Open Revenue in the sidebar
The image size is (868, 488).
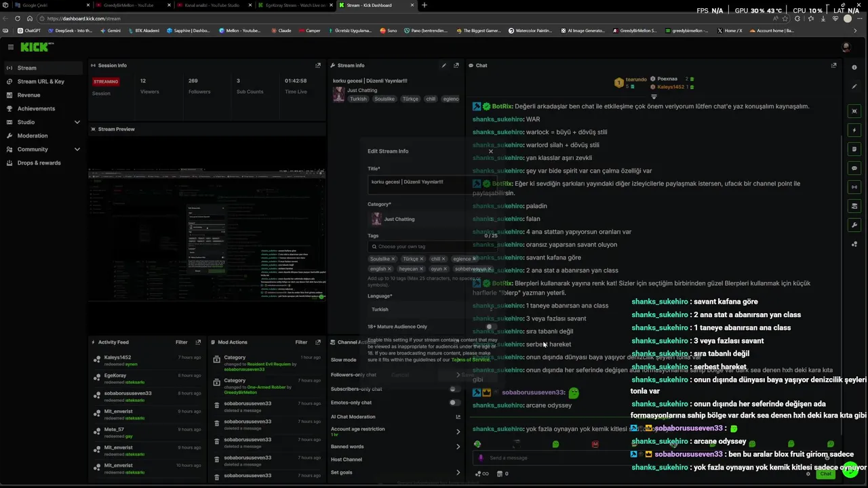tap(42, 95)
